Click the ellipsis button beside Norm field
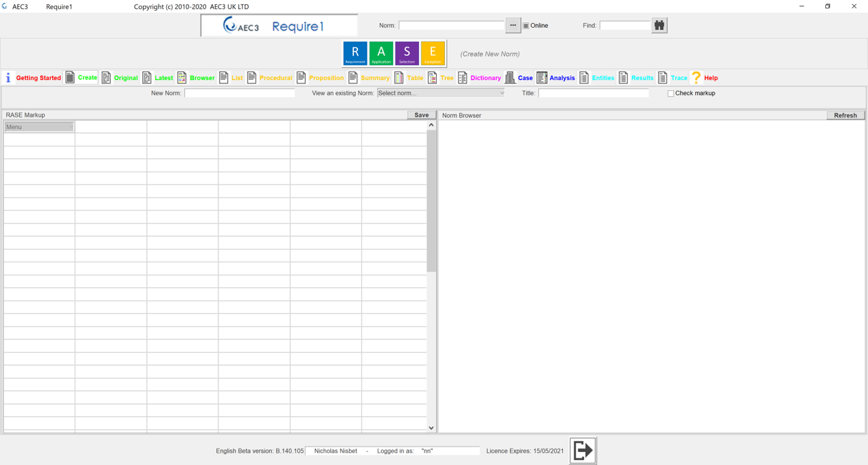Image resolution: width=868 pixels, height=465 pixels. pos(513,25)
